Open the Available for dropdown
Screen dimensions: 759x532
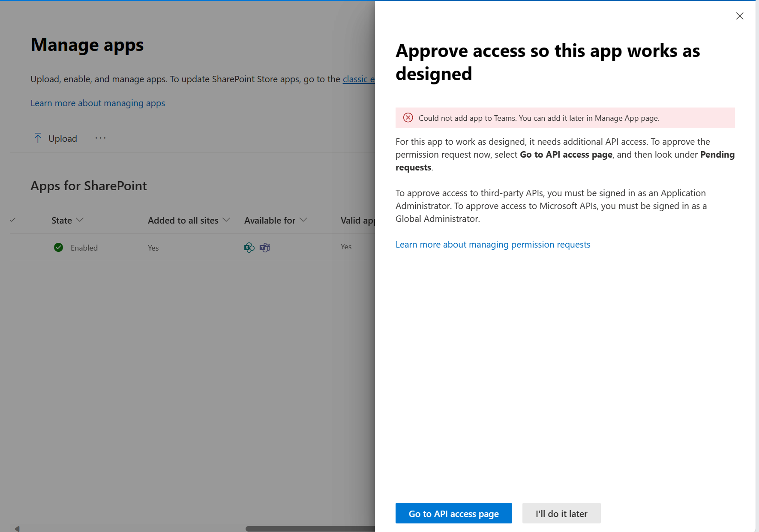coord(304,220)
